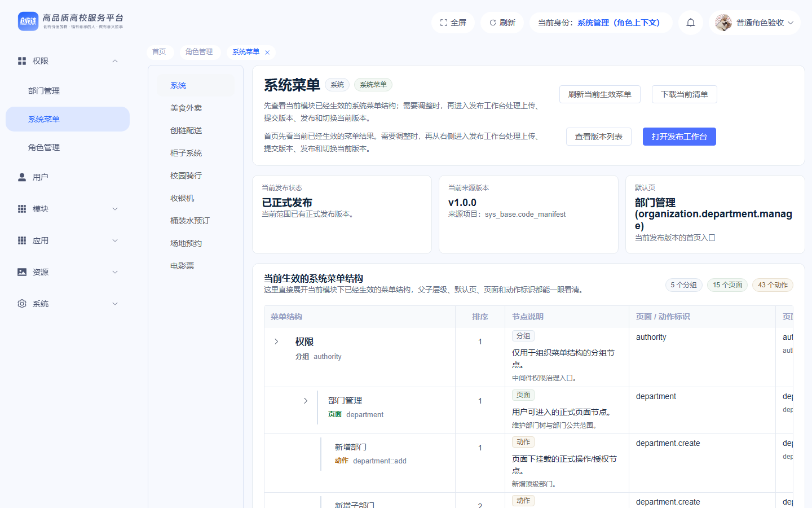Click the 权限 grid icon in sidebar

22,61
